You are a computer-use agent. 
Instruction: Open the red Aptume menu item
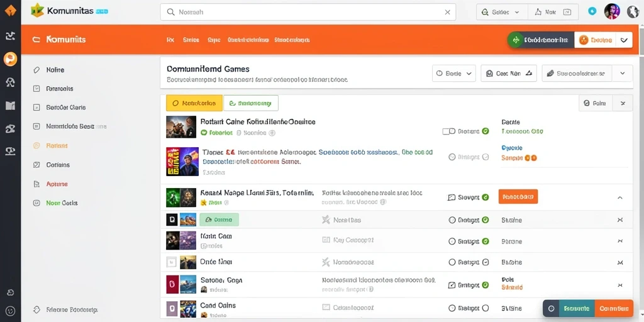57,184
